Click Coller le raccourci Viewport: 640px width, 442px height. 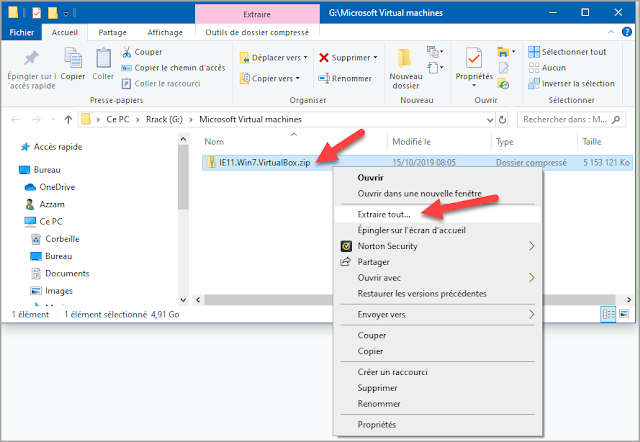tap(161, 83)
